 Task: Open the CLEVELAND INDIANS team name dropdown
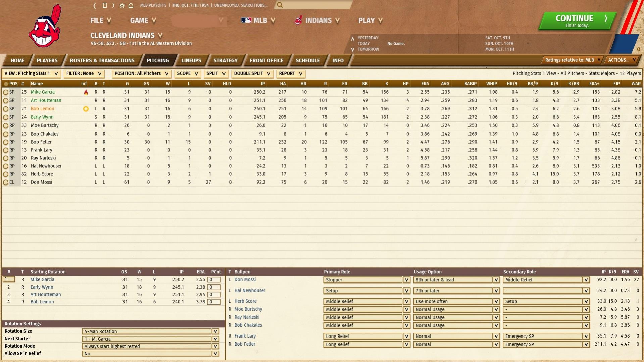coord(127,35)
